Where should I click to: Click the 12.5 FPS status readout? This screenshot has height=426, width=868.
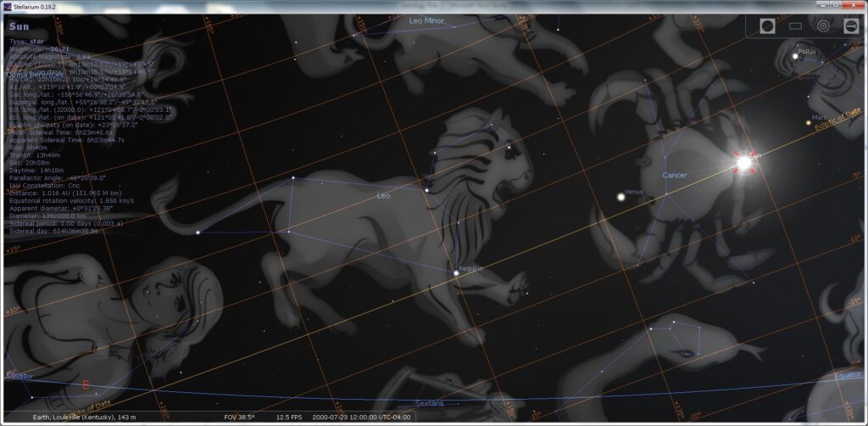tap(289, 417)
